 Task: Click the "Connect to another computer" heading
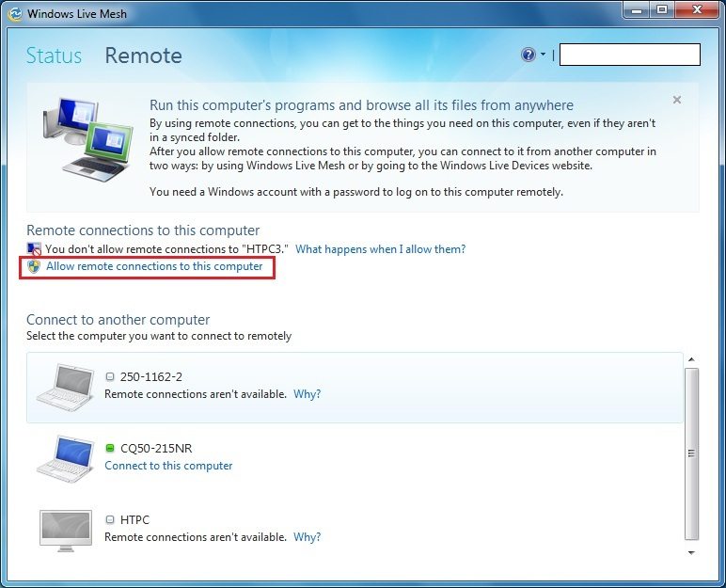[118, 320]
